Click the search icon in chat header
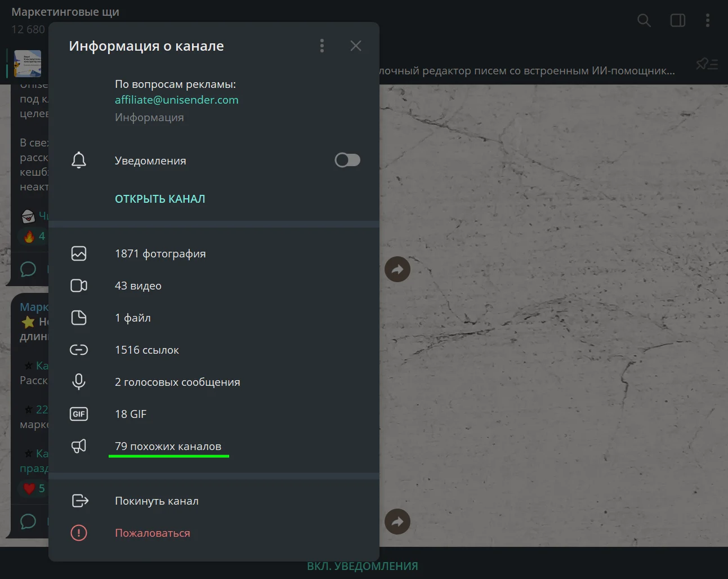The height and width of the screenshot is (579, 728). tap(644, 21)
